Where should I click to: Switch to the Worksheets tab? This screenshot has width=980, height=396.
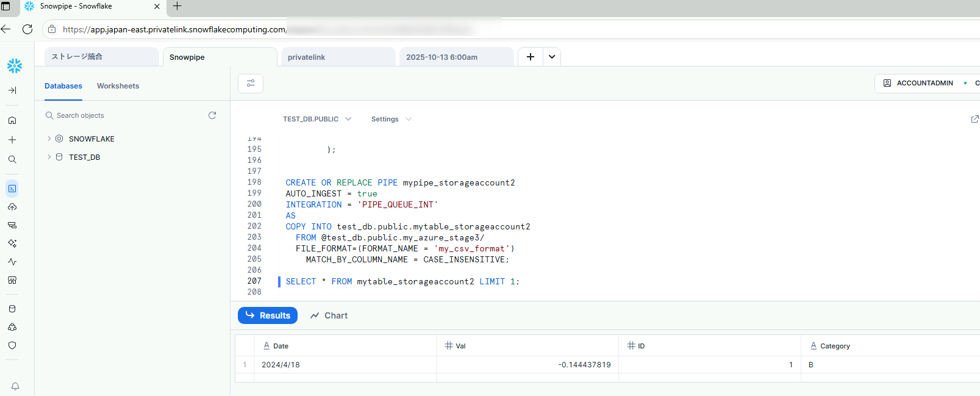click(118, 86)
